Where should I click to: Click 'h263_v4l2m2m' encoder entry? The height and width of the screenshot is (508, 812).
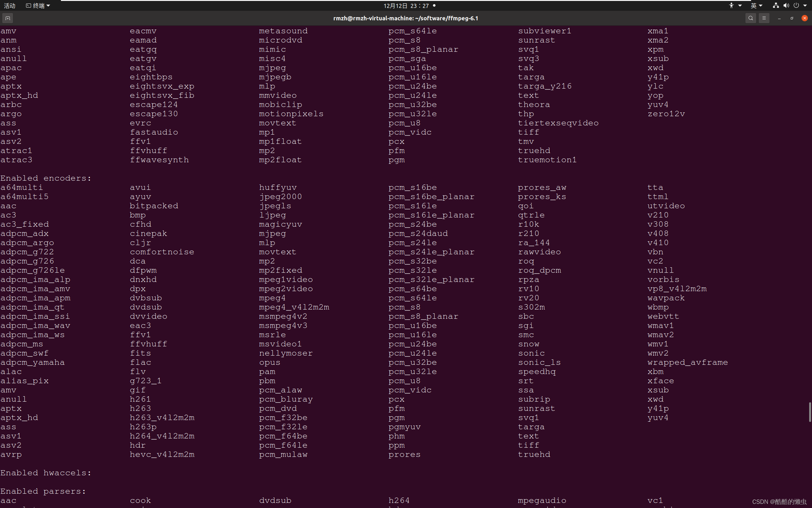162,418
